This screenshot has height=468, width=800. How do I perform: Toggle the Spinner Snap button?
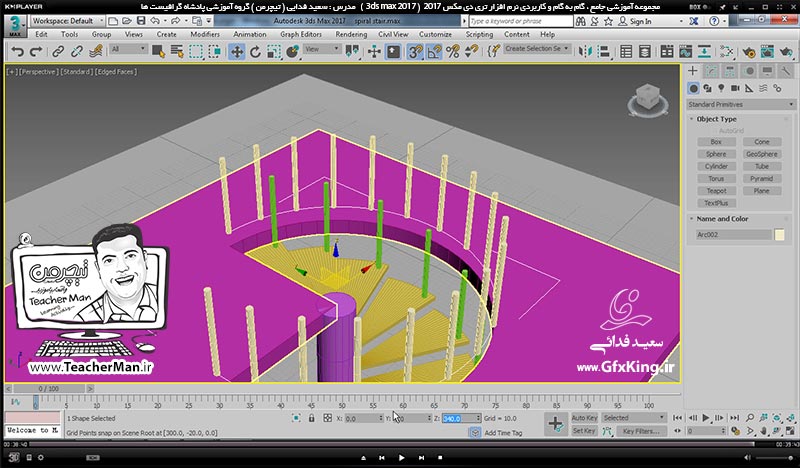click(471, 52)
